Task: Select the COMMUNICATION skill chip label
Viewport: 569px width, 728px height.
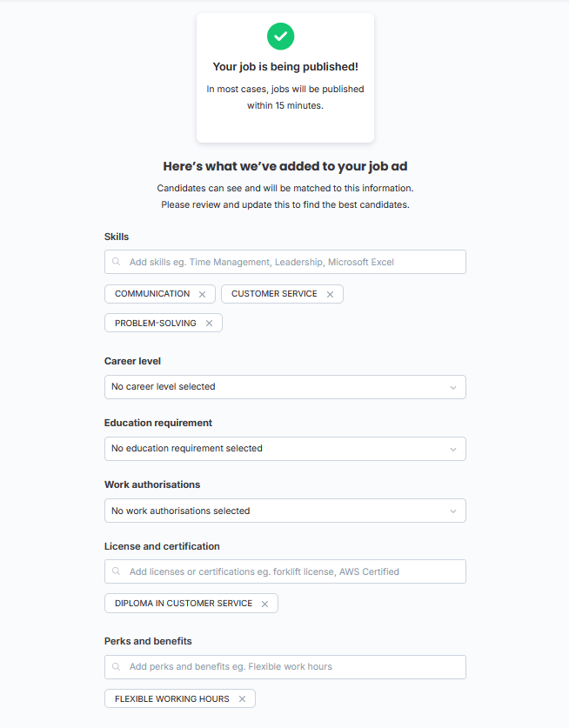Action: click(x=152, y=294)
